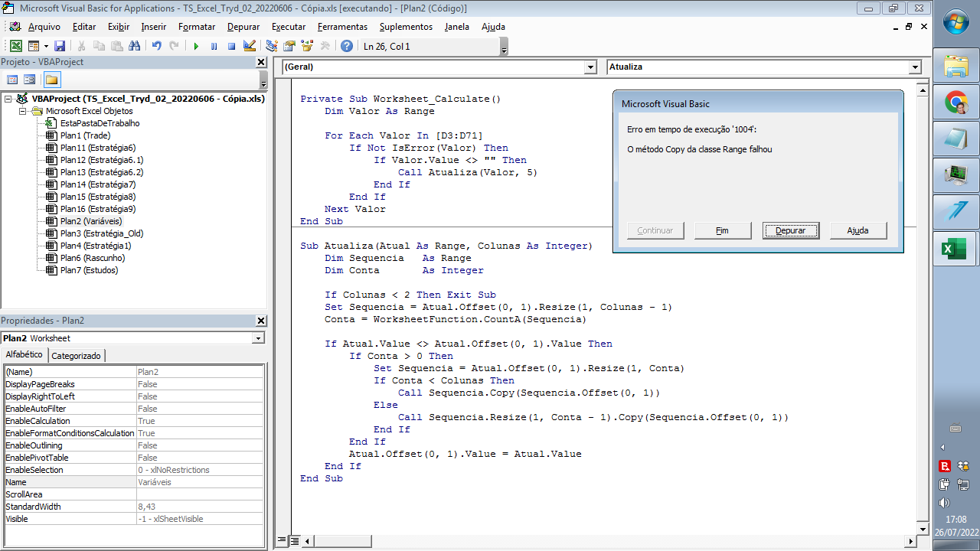Toggle Design Mode icon
980x551 pixels.
[x=249, y=46]
